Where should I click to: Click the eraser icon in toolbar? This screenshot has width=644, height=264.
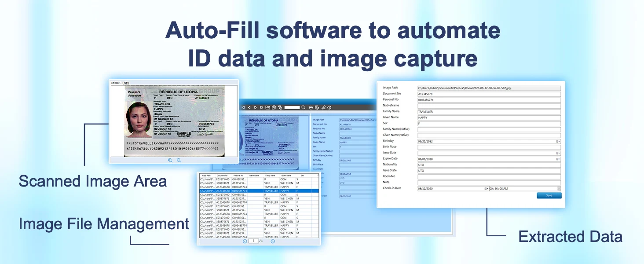323,107
